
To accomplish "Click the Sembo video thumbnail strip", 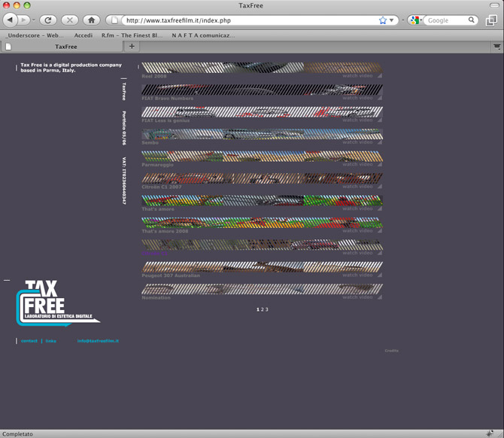I will (x=262, y=134).
